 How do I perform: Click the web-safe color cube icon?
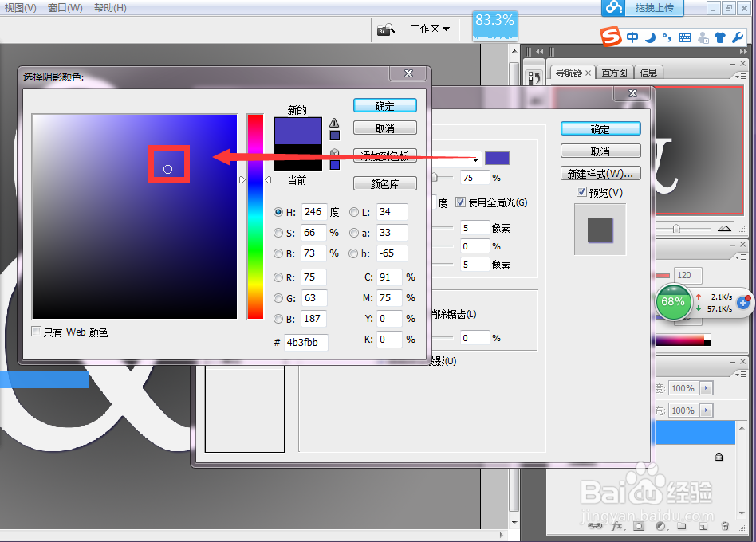coord(334,153)
